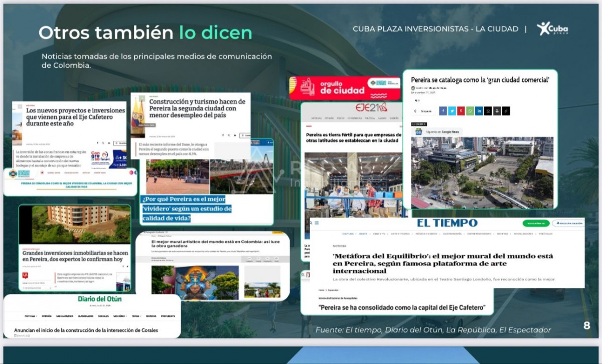Viewport: 602px width, 364px height.
Task: Expand the Temas menu on Diario del Otún
Action: [136, 316]
